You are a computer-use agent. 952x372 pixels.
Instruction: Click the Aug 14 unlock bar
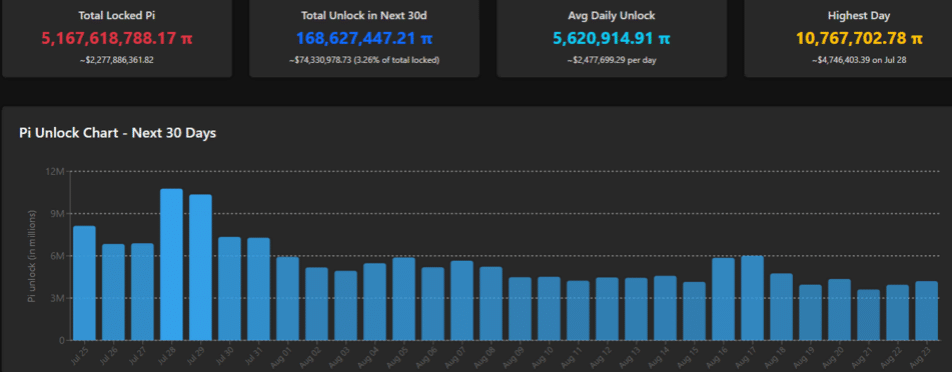pos(665,308)
